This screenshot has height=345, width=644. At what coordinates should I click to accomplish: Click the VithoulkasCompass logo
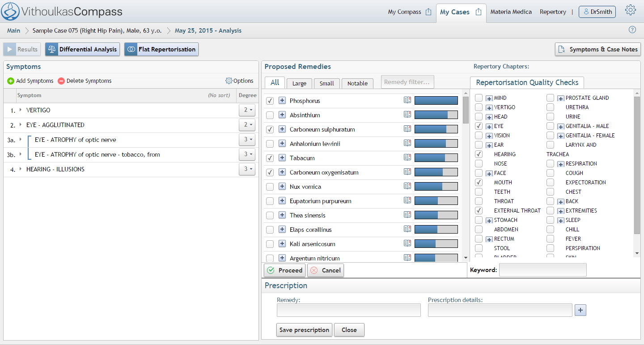[x=62, y=12]
